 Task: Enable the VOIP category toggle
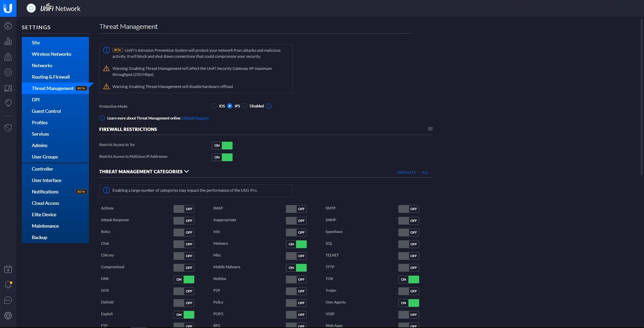tap(409, 314)
